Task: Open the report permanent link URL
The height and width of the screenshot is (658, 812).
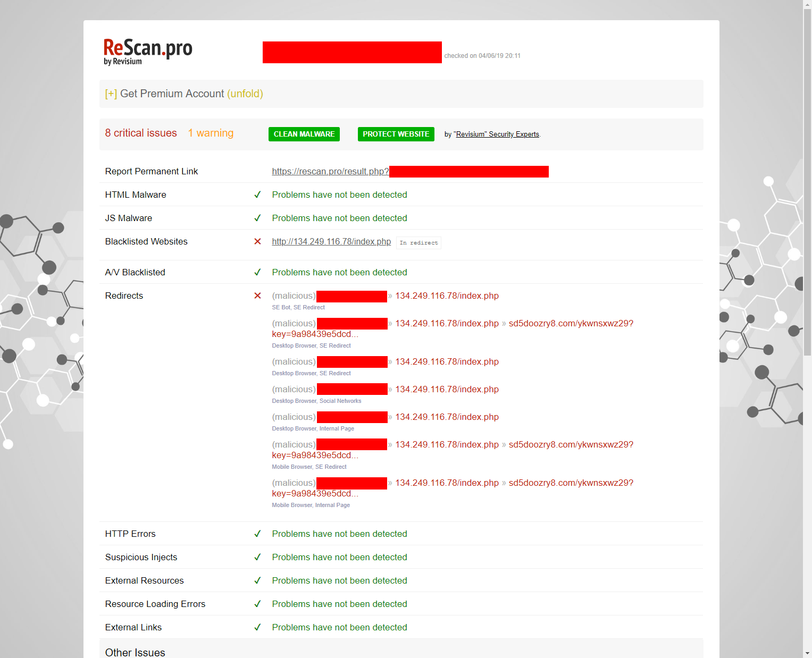Action: coord(330,171)
